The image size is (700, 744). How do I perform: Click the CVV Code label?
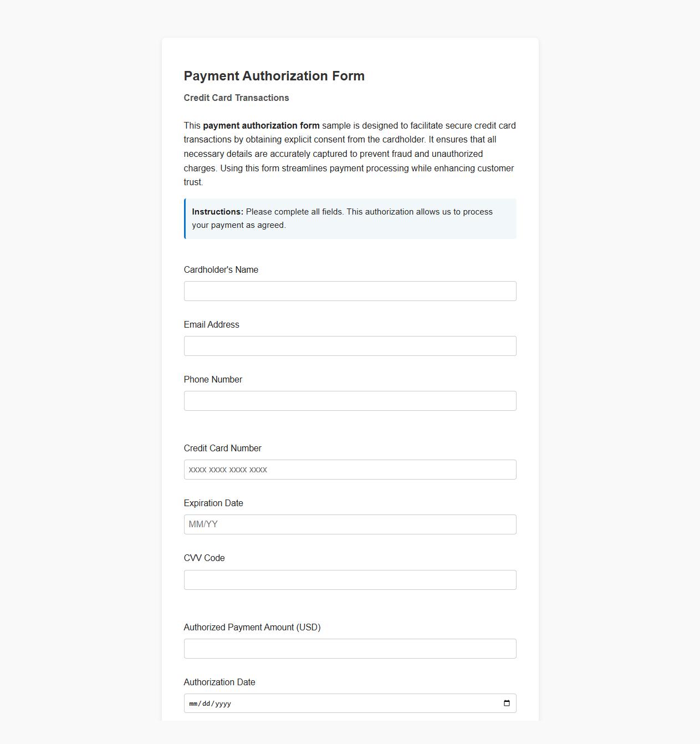pos(205,558)
